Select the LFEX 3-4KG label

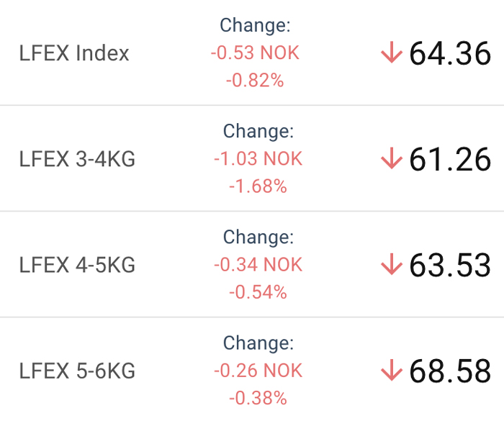coord(77,159)
